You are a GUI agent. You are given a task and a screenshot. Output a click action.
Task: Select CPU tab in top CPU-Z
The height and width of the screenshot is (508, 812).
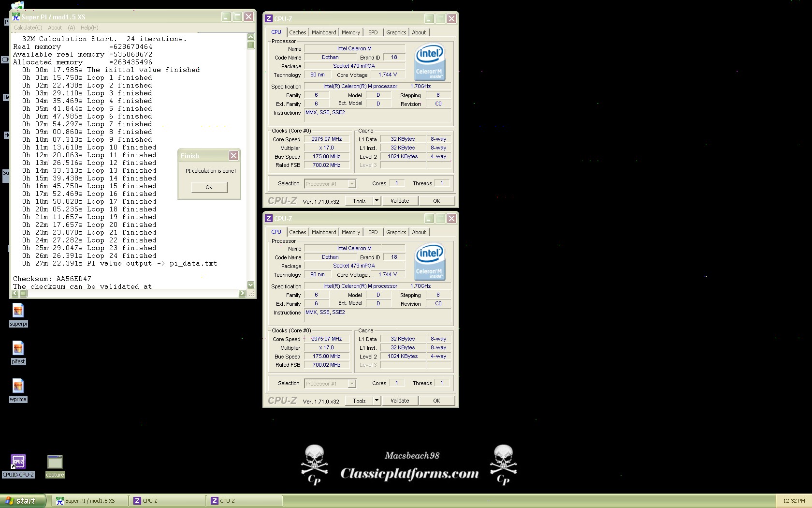(276, 32)
